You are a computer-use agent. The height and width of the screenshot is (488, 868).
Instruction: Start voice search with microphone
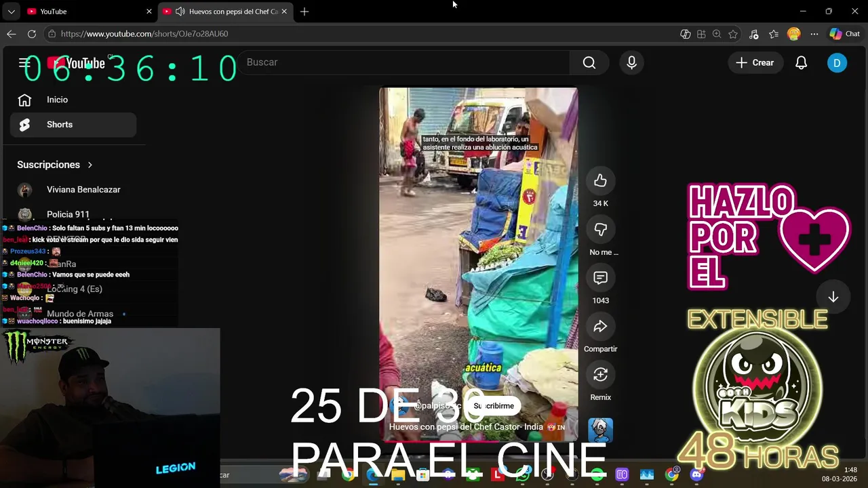631,62
